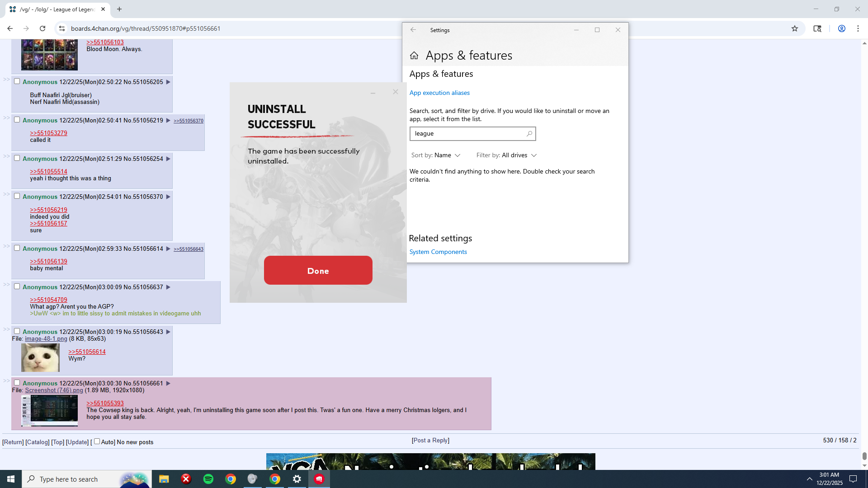Click the Screenshot (746).png thumbnail
The height and width of the screenshot is (488, 868).
[x=49, y=410]
